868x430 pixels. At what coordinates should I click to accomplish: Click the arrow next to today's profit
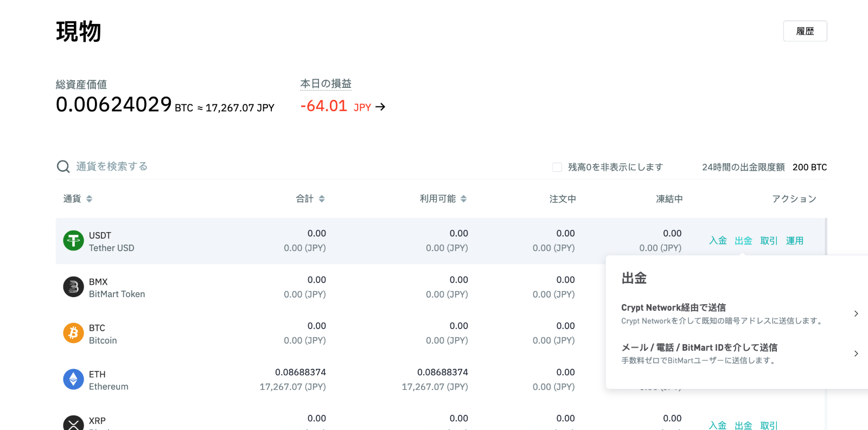click(x=380, y=107)
